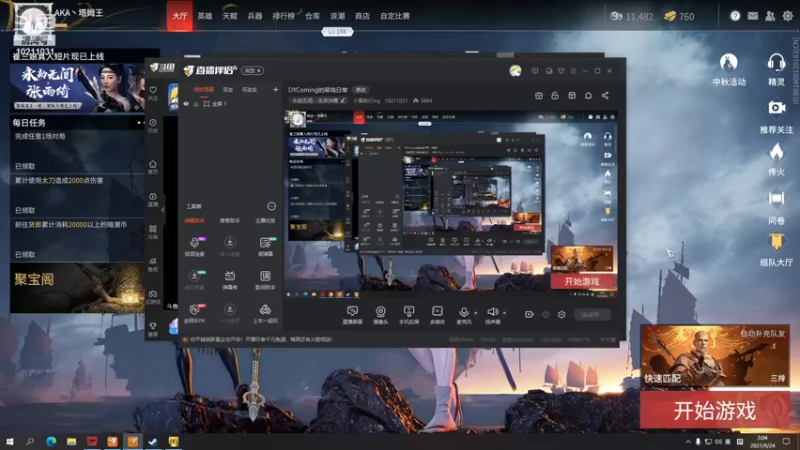This screenshot has height=450, width=800.
Task: Open 读弹幕 tool in toolbox
Action: [265, 246]
